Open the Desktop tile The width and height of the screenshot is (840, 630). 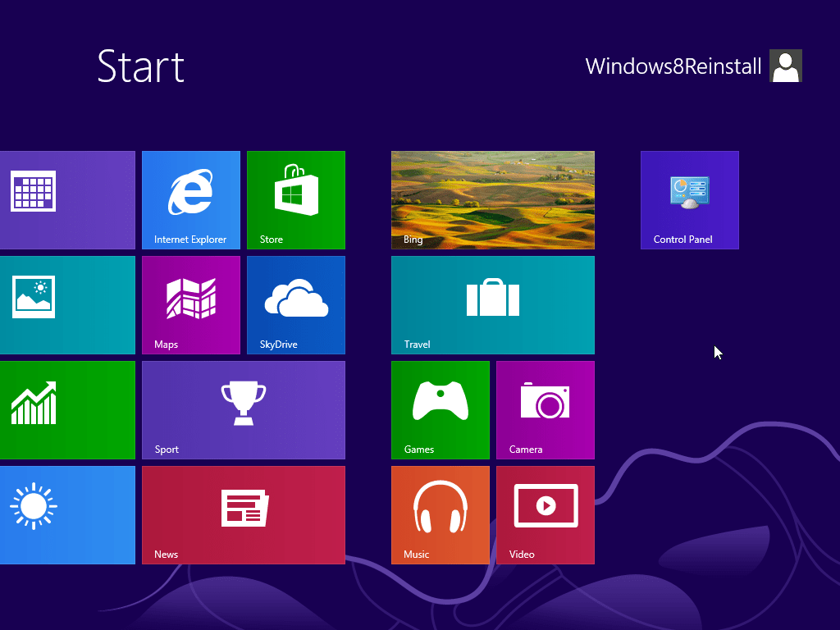pos(68,199)
